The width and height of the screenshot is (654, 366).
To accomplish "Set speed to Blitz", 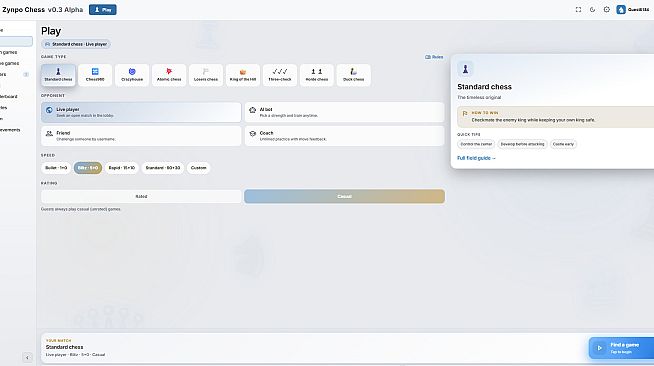I will click(88, 168).
